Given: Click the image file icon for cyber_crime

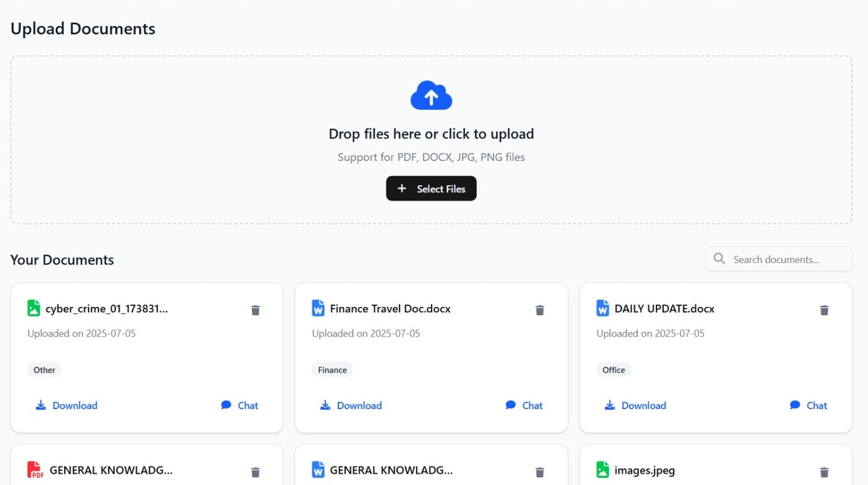Looking at the screenshot, I should click(34, 309).
